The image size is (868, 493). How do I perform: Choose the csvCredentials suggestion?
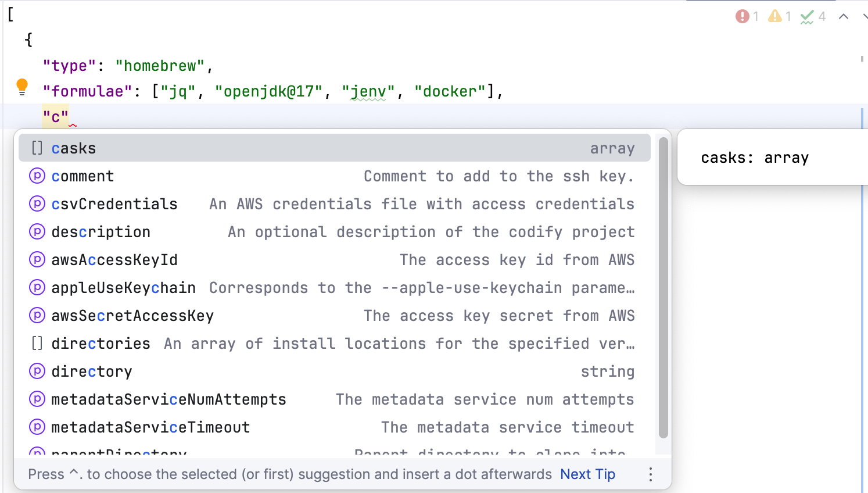tap(114, 204)
